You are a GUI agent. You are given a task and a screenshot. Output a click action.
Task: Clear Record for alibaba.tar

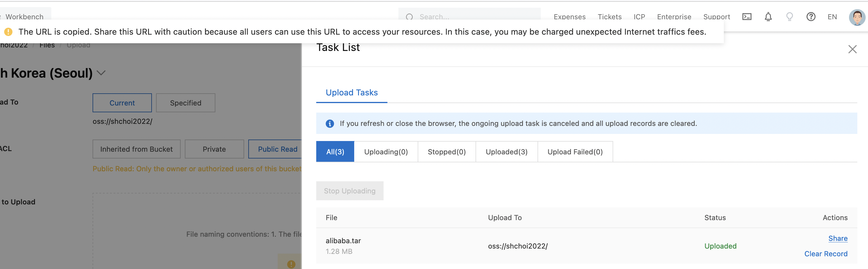(x=826, y=254)
